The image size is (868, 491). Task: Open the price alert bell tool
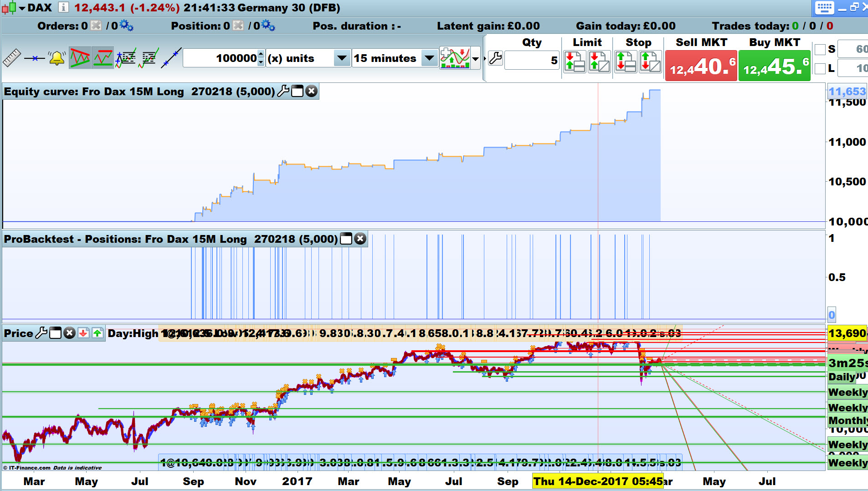click(57, 58)
